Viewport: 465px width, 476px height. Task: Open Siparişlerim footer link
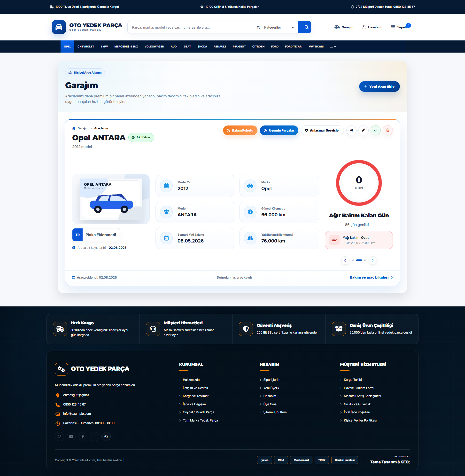[x=271, y=380]
